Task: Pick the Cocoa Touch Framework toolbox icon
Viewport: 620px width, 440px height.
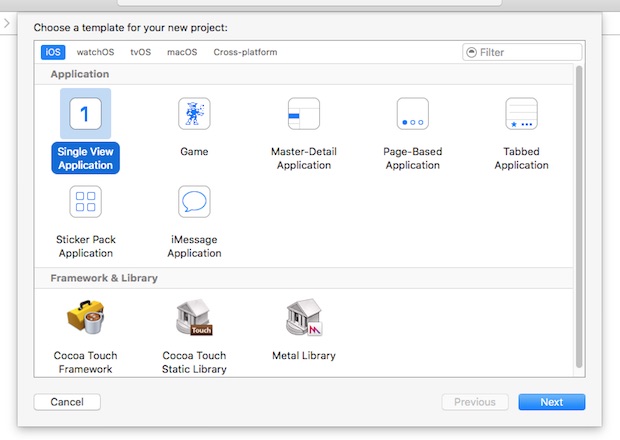Action: tap(85, 317)
